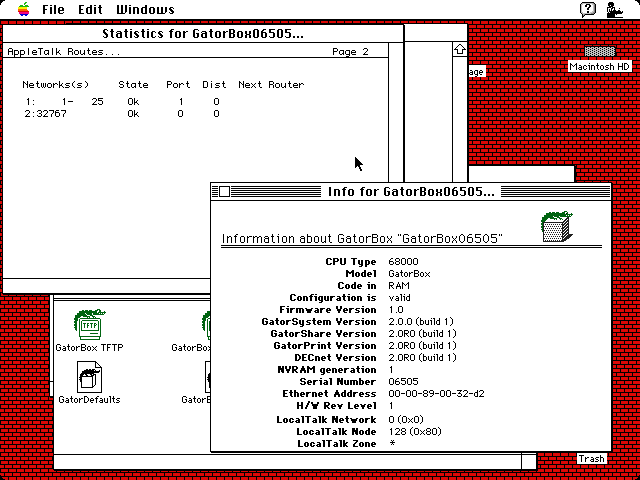Click the State column header
The height and width of the screenshot is (480, 640).
tap(133, 85)
